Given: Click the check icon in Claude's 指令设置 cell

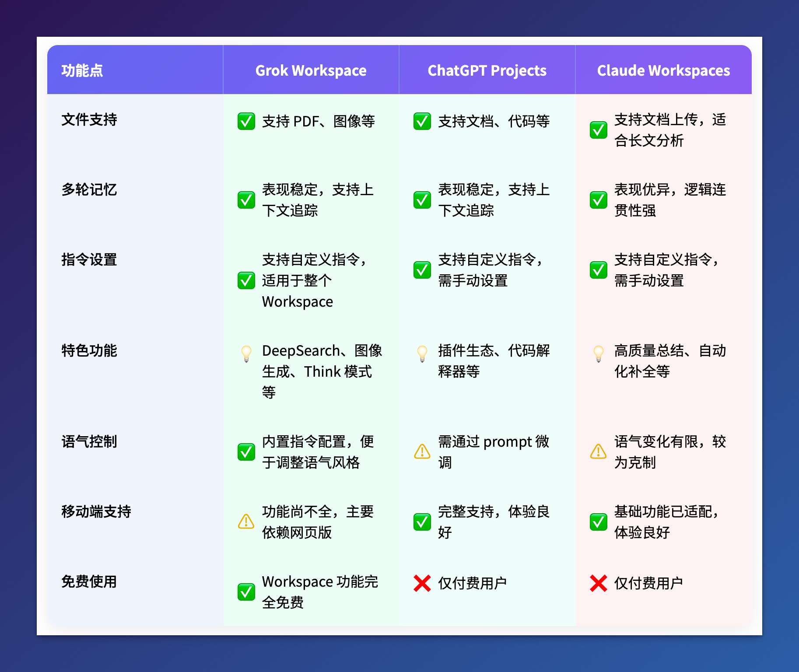Looking at the screenshot, I should point(599,270).
